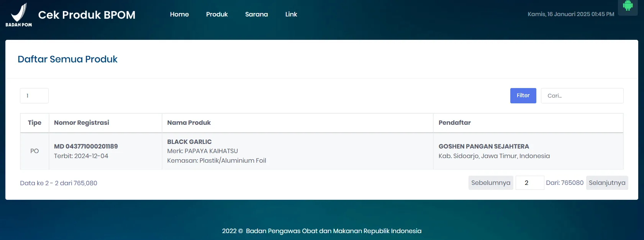Click the Nama Produk column header

189,123
